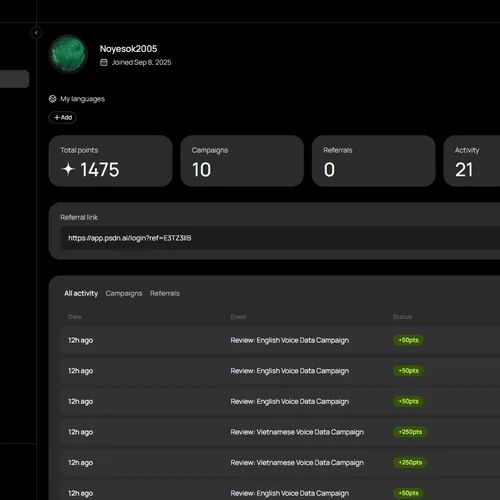Select the referral link text field
The image size is (500, 500).
pos(280,238)
